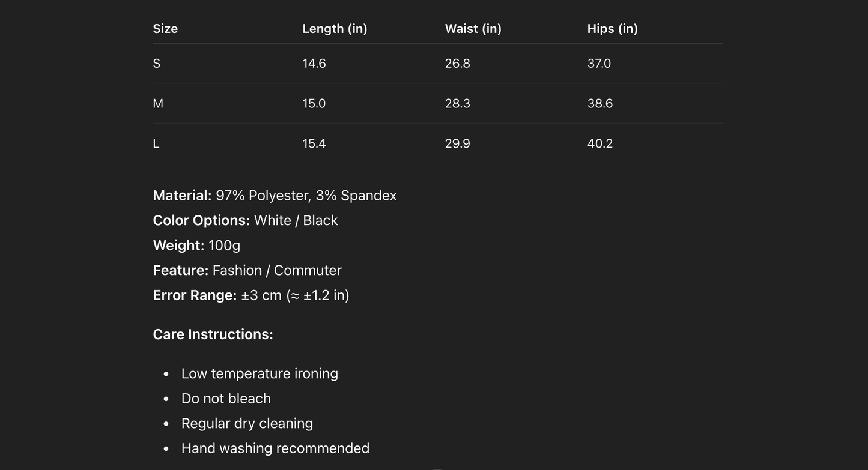The width and height of the screenshot is (868, 470).
Task: Select the Waist (in) column header
Action: (x=473, y=29)
